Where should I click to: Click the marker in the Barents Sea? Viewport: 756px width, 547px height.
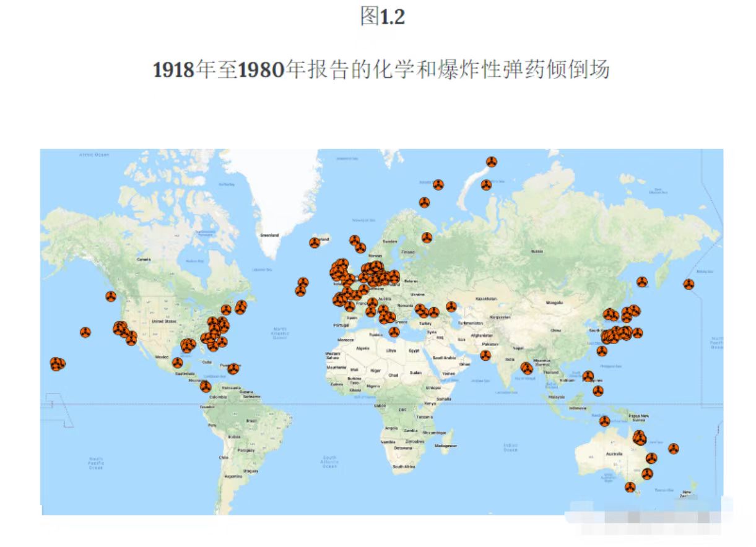(438, 184)
